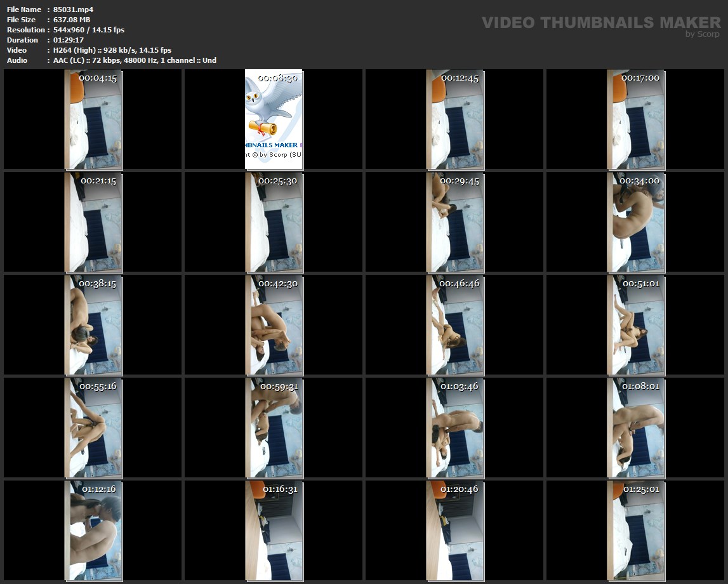The height and width of the screenshot is (584, 728).
Task: Click the frame stamped 01:25:01
Action: (x=636, y=531)
